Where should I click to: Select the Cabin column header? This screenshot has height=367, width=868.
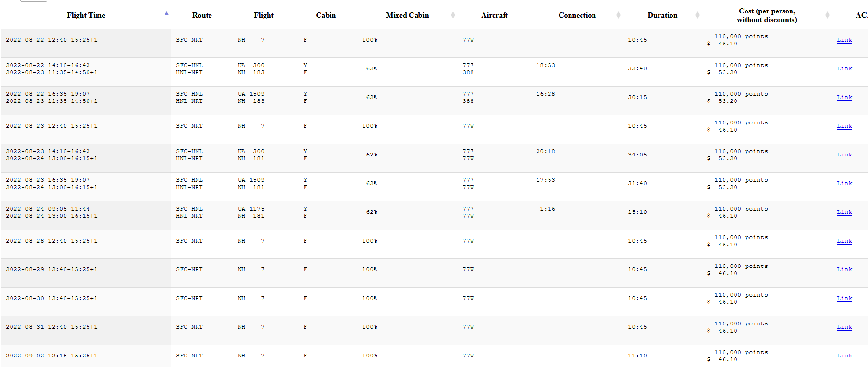point(326,15)
